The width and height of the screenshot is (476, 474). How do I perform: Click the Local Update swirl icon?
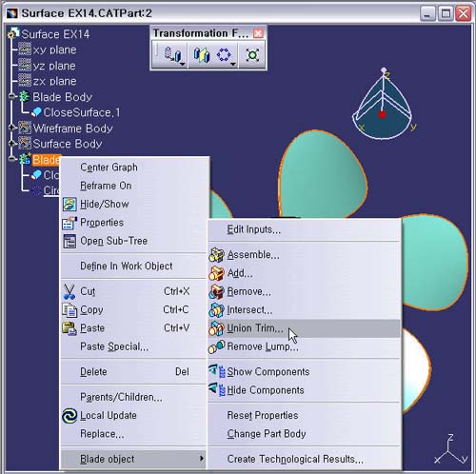click(x=69, y=416)
